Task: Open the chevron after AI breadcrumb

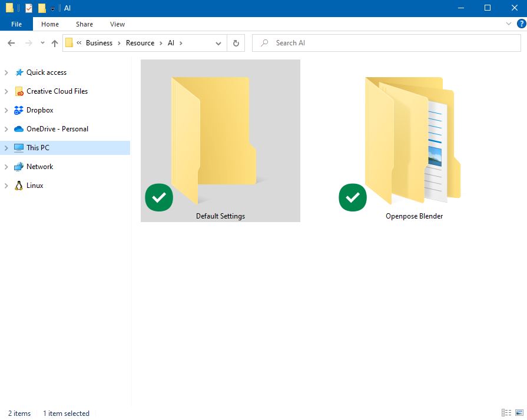Action: (x=181, y=43)
